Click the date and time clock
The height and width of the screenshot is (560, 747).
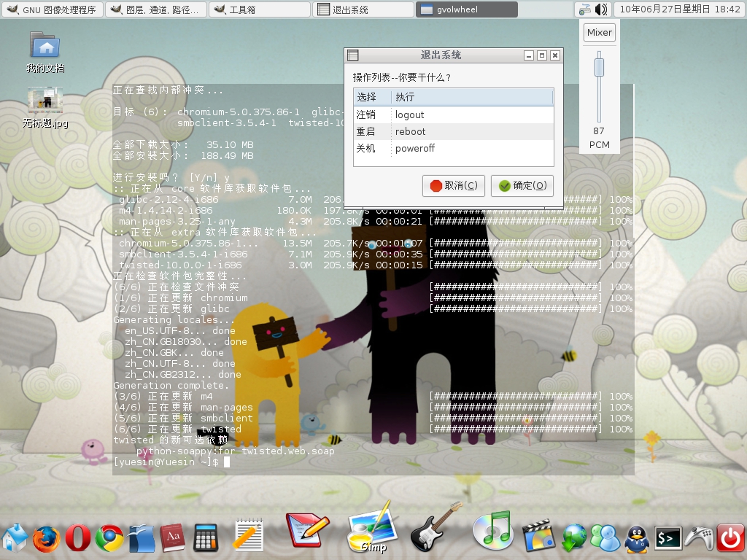[680, 9]
